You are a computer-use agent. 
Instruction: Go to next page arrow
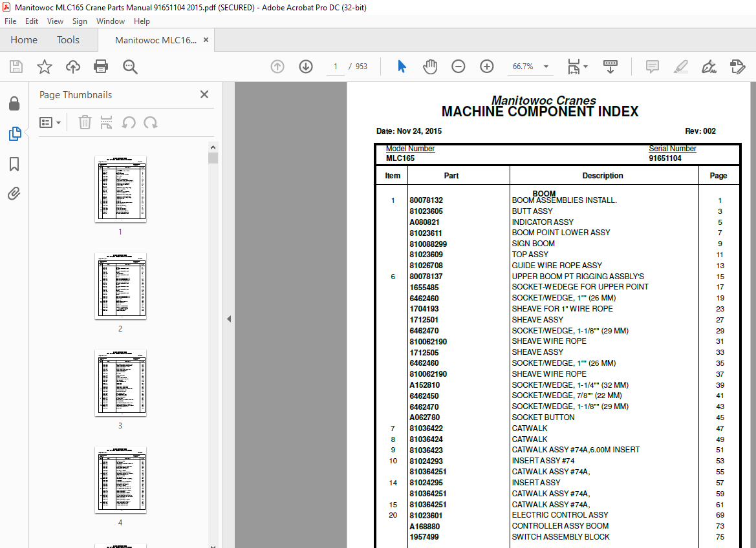coord(306,67)
